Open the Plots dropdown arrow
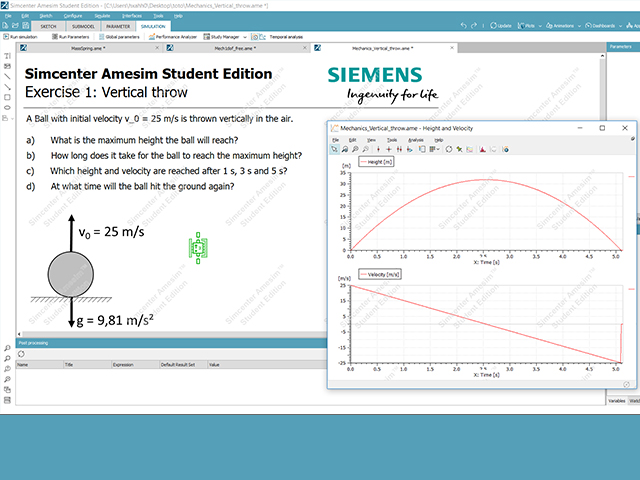640x480 pixels. 540,26
